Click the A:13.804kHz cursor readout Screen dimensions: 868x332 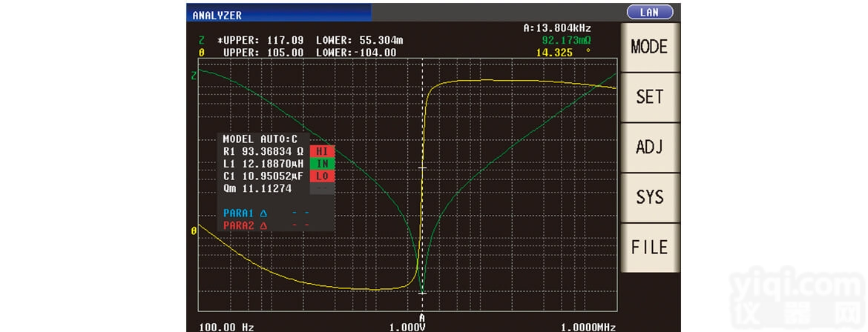(x=556, y=28)
